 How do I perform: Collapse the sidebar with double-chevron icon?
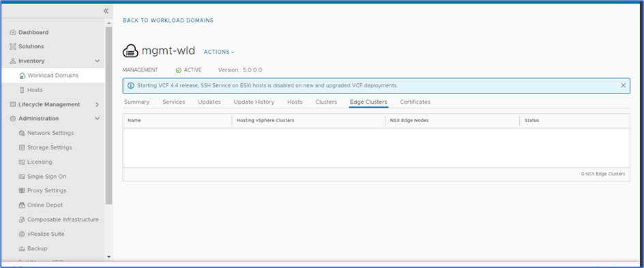pos(106,11)
